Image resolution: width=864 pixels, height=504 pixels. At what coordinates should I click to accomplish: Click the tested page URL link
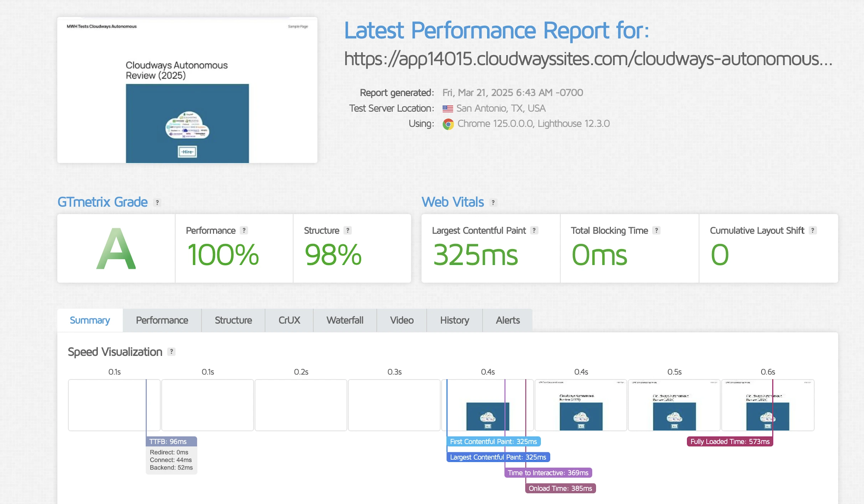[x=588, y=59]
